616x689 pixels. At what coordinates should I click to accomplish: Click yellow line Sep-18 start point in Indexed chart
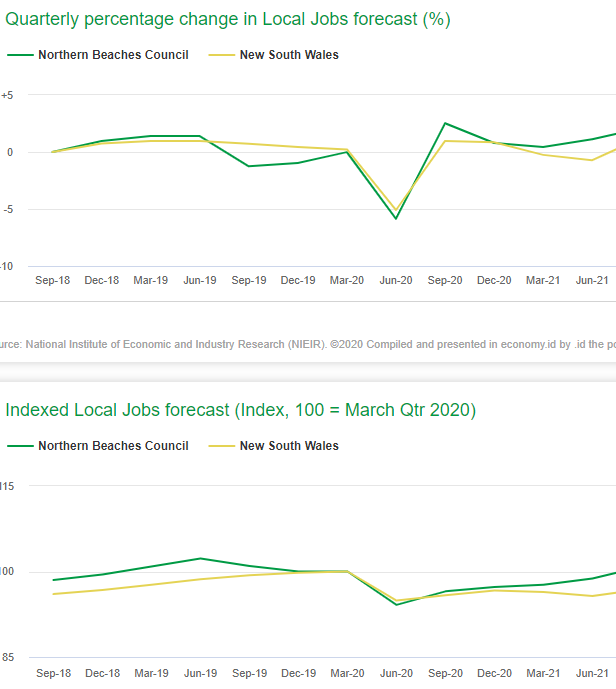click(x=53, y=594)
